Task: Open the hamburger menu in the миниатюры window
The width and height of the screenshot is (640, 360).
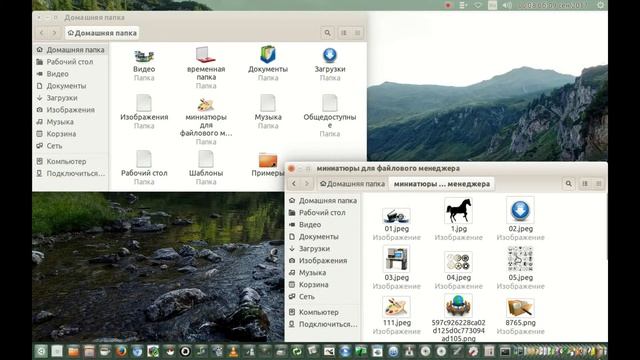Action: (x=598, y=184)
